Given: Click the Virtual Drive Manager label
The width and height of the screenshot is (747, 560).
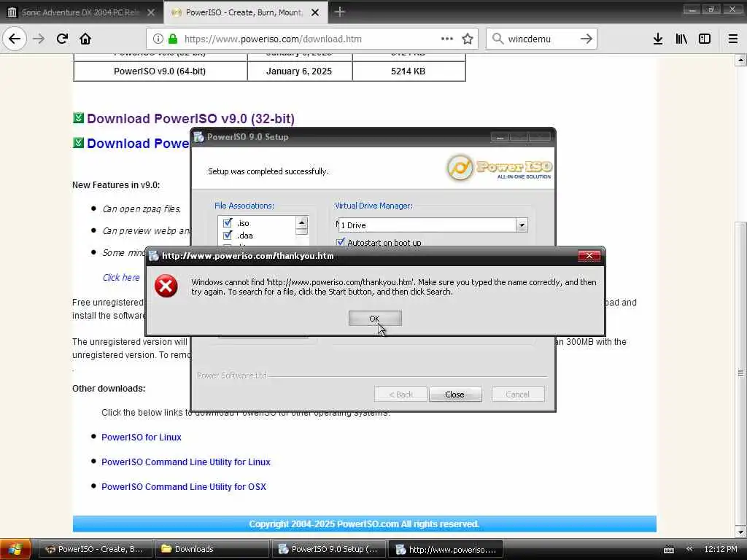Looking at the screenshot, I should click(374, 206).
